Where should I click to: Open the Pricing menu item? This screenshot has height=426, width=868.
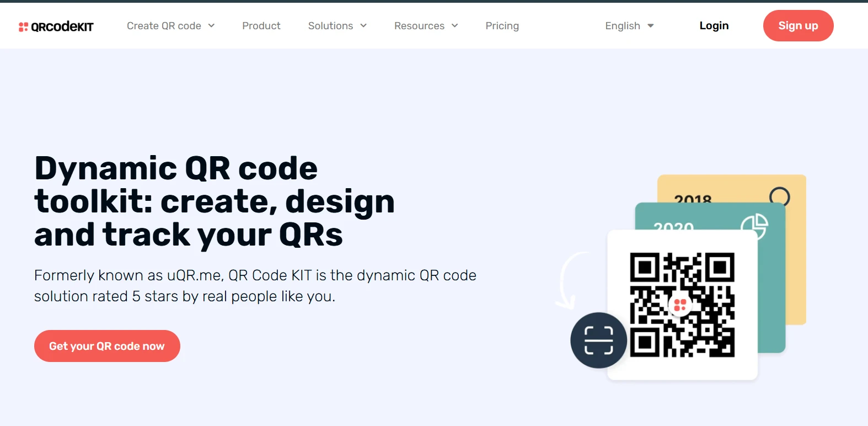502,26
